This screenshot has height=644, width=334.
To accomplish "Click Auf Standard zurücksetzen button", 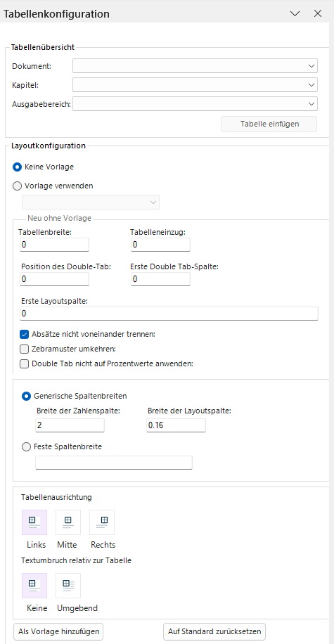I will pyautogui.click(x=214, y=631).
